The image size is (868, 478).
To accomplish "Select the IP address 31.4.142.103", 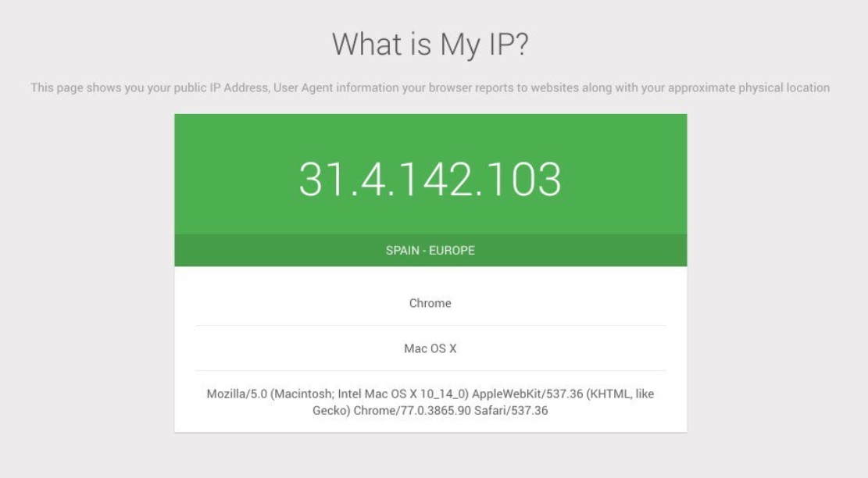I will 430,180.
